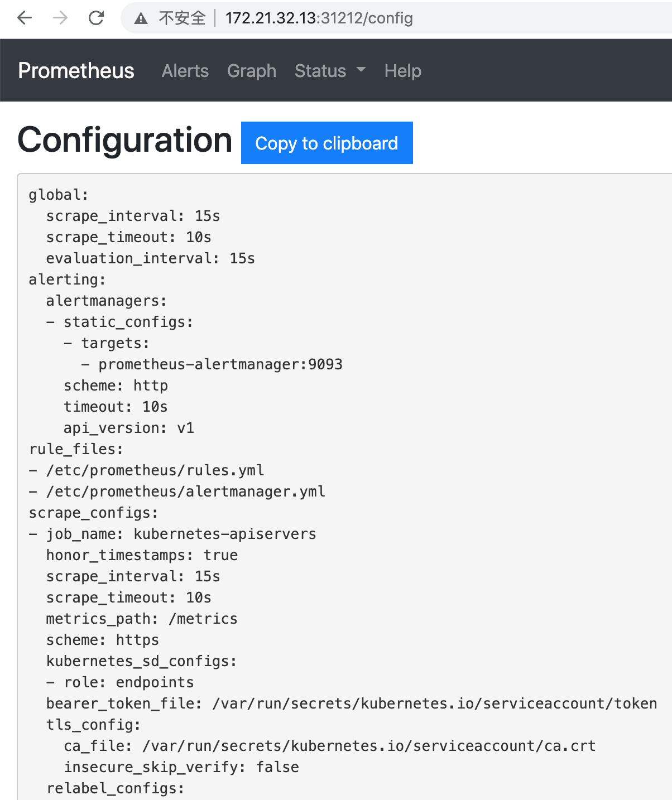Navigate back with the browser back arrow
Screen dimensions: 672x800
coord(23,18)
